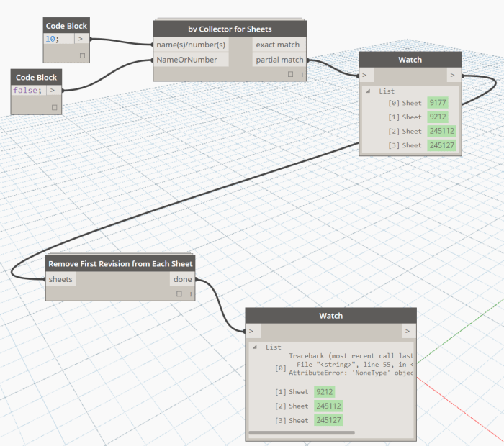Click output port arrow of upper Watch node
The image size is (504, 446).
[452, 74]
